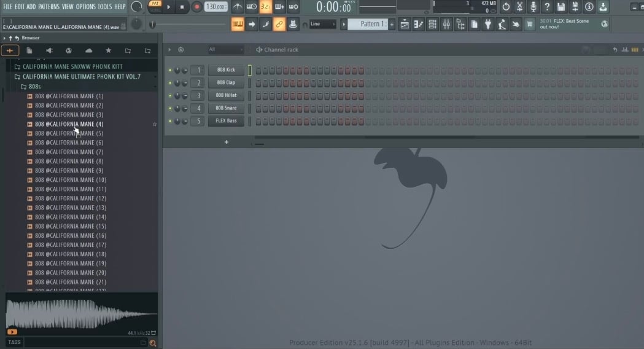The image size is (644, 349).
Task: Toggle the browser view icon in toolbar
Action: (x=460, y=24)
